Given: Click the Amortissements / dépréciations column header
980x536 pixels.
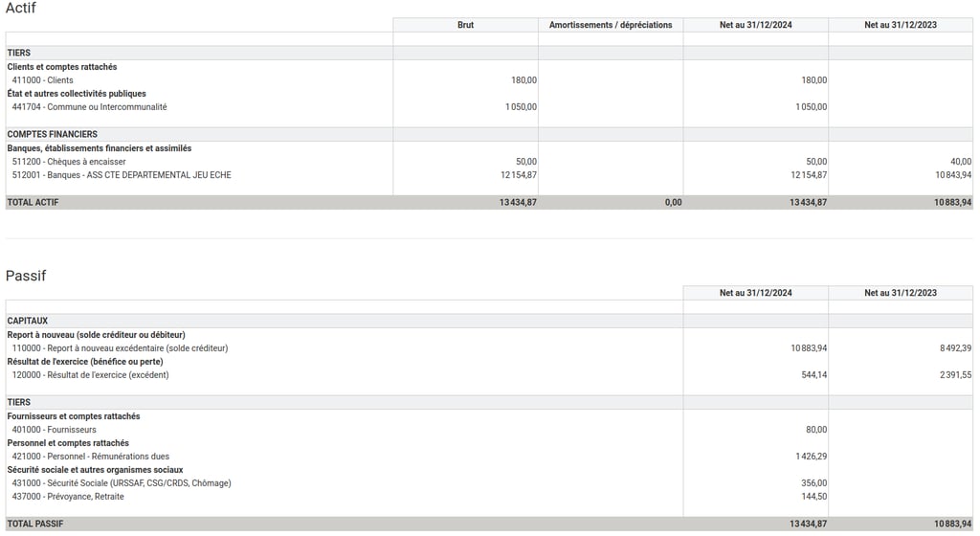Looking at the screenshot, I should (611, 25).
